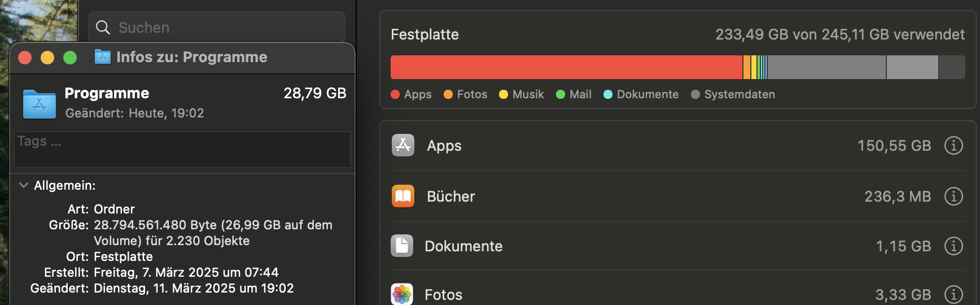Screen dimensions: 980x305
Task: Click the colorful Fotos app icon
Action: pyautogui.click(x=402, y=294)
